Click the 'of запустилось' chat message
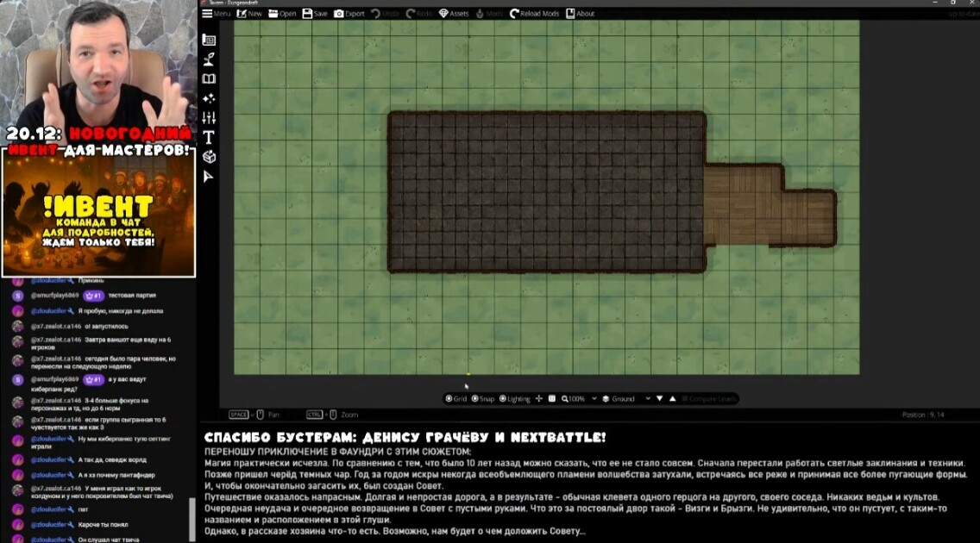The height and width of the screenshot is (543, 980). [106, 327]
